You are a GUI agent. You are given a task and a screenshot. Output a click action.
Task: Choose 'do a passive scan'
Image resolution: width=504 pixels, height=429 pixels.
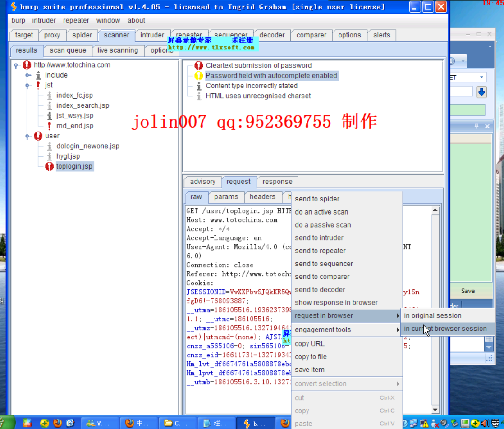[347, 225]
